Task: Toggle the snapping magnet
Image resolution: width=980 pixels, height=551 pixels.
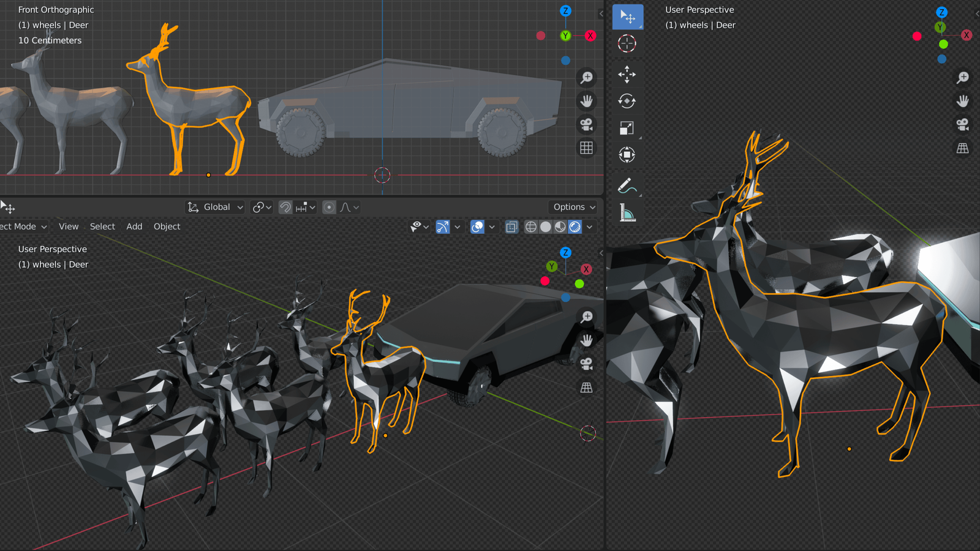Action: coord(285,208)
